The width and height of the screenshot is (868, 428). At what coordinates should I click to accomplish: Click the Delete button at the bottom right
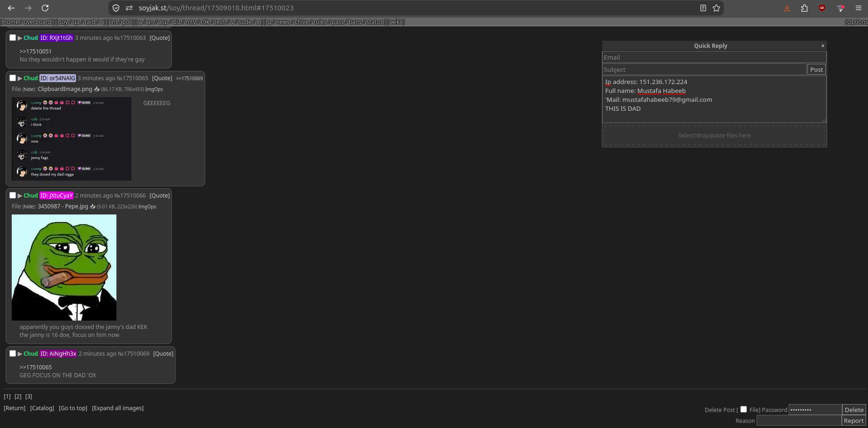coord(854,410)
